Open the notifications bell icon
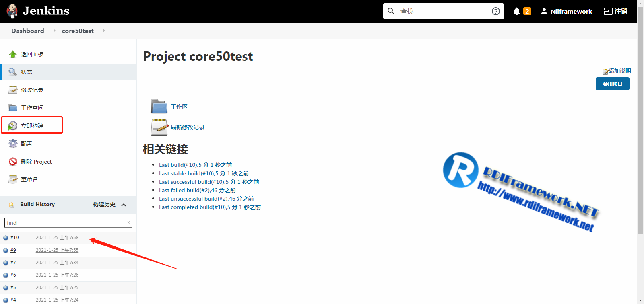 point(517,11)
